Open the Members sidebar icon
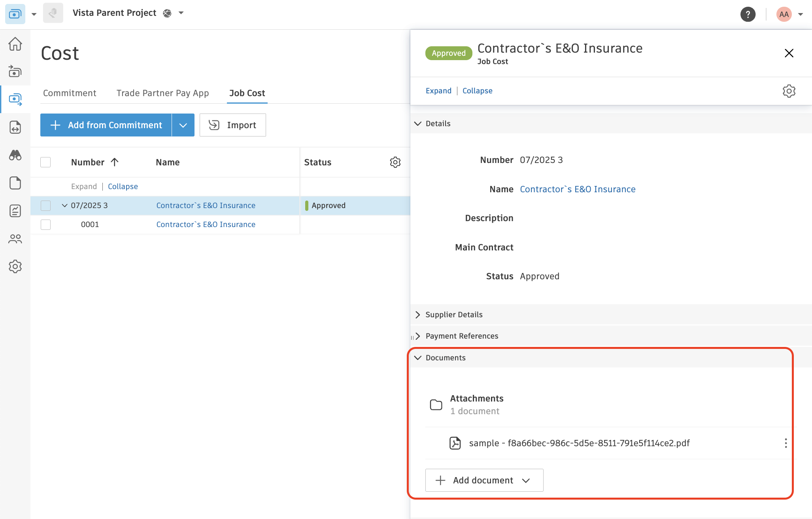Viewport: 812px width, 519px height. pos(15,239)
